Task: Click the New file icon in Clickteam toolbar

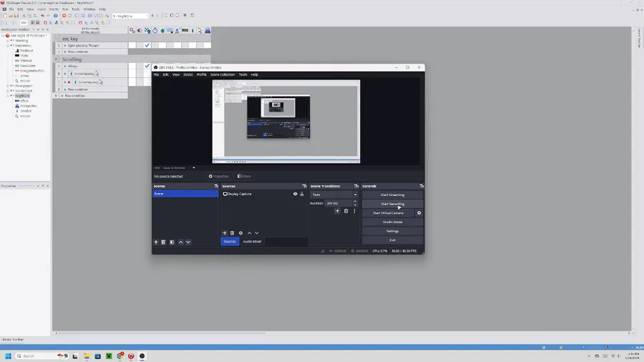Action: pos(5,16)
